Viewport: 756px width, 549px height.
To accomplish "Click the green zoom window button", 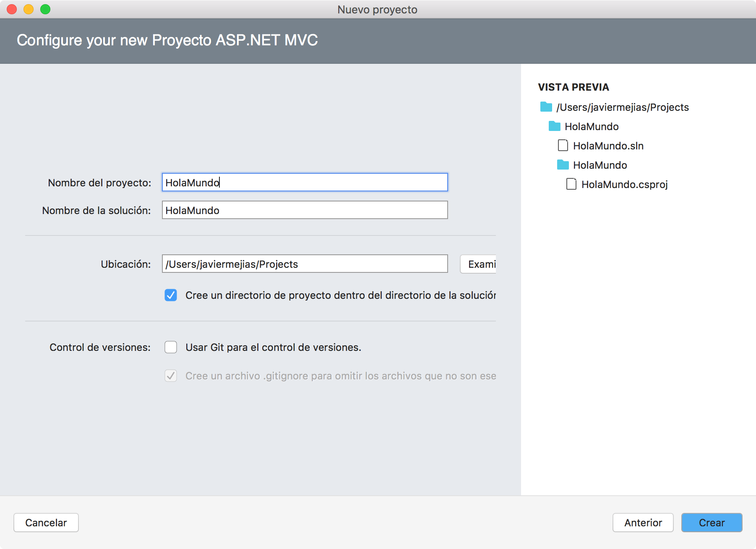I will click(x=45, y=9).
